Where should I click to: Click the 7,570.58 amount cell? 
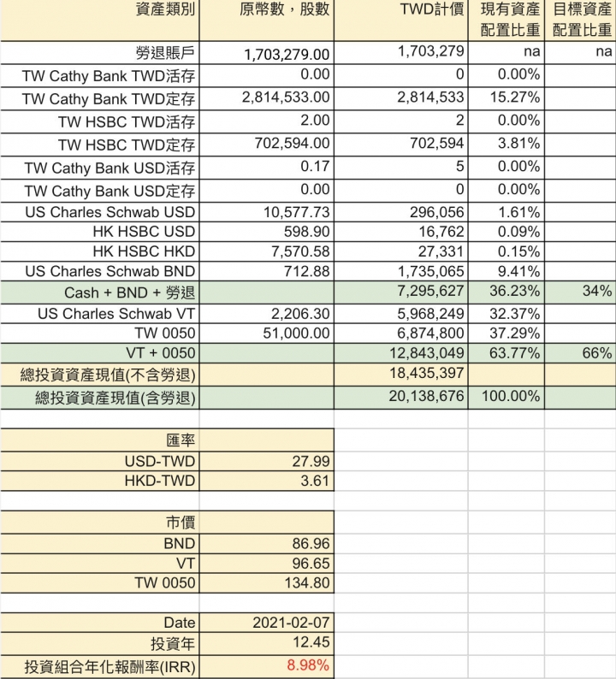point(266,251)
